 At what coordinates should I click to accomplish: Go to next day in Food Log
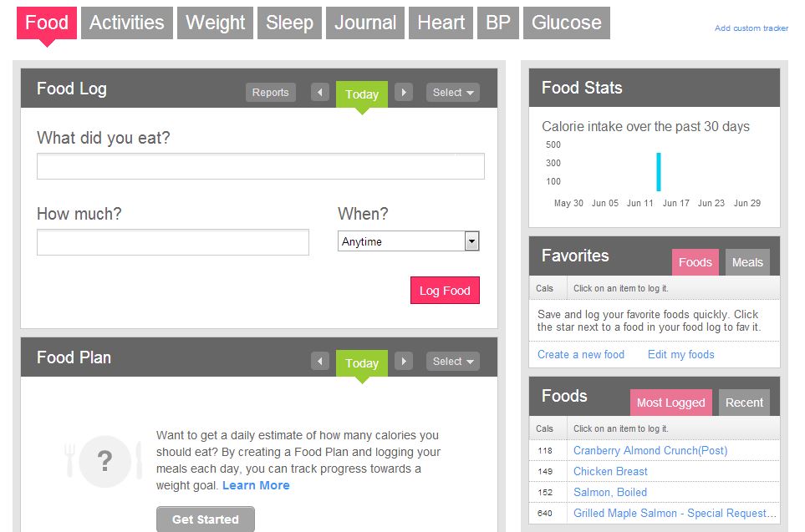tap(404, 93)
